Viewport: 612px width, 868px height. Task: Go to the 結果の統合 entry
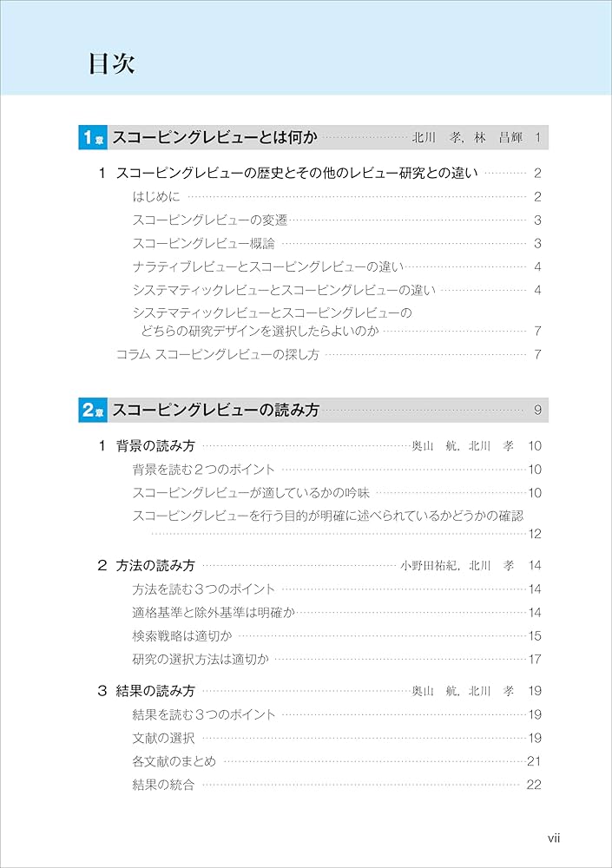click(164, 785)
